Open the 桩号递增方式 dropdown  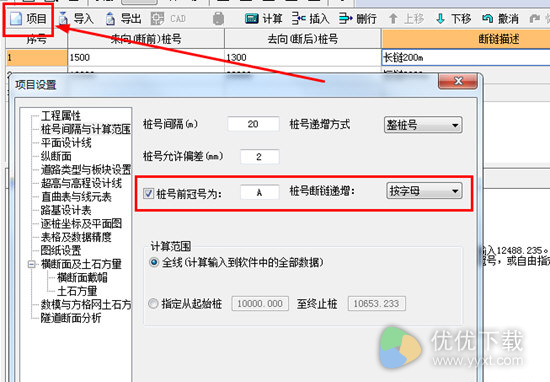click(423, 125)
